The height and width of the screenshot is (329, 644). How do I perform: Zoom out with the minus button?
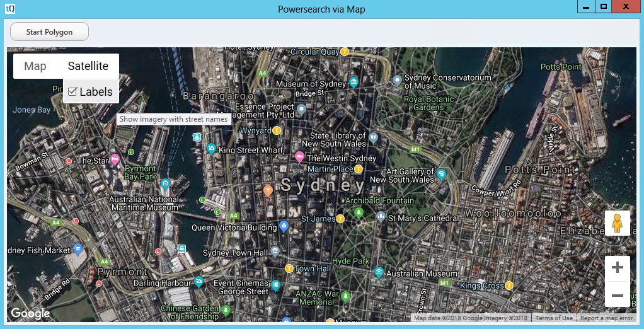pos(618,294)
